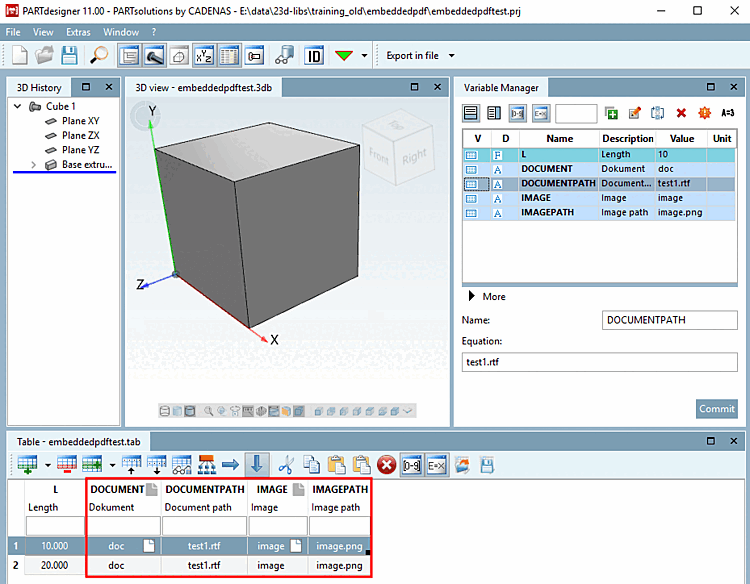Viewport: 750px width, 584px height.
Task: Expand the Base extrude tree node
Action: (x=33, y=164)
